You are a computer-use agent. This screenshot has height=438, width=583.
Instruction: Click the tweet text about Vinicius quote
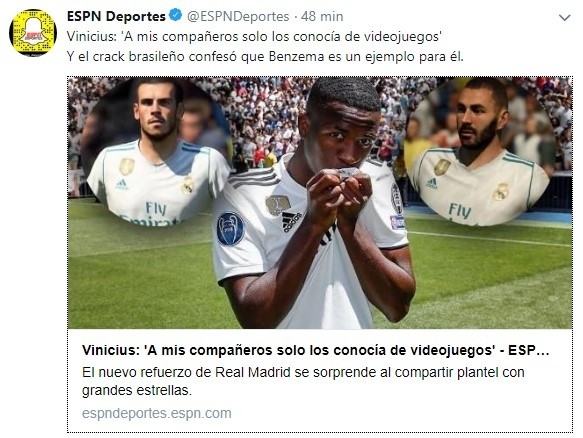[x=254, y=36]
